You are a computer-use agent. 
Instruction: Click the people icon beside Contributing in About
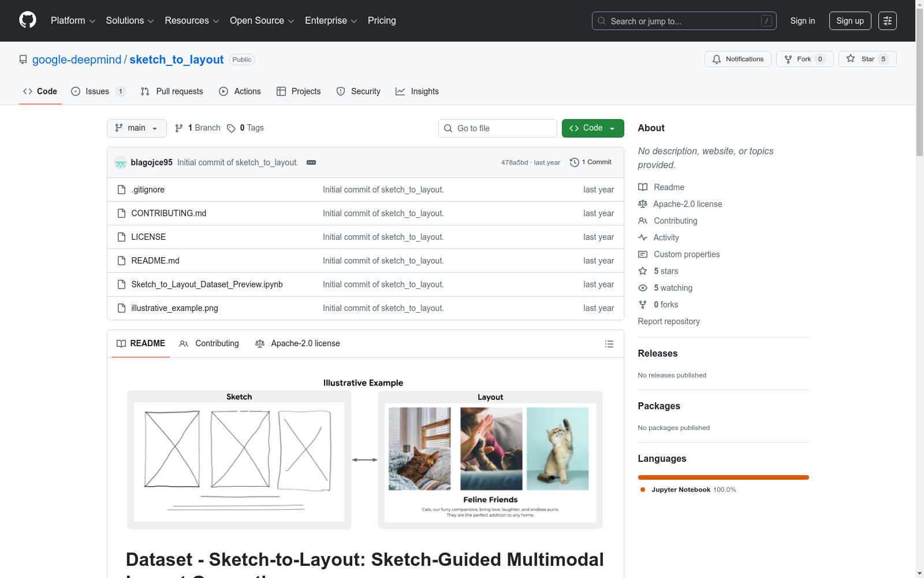pos(643,221)
